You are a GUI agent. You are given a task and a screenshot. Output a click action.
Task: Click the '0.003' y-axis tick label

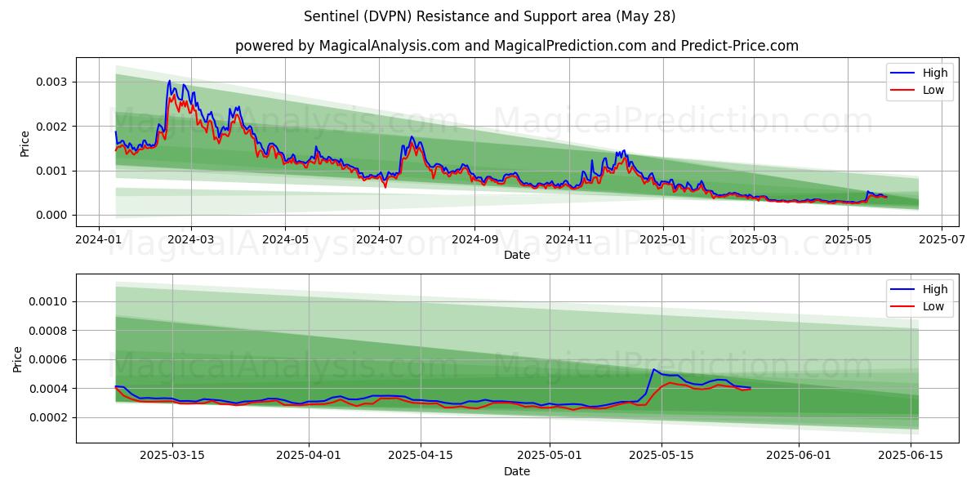[x=54, y=82]
